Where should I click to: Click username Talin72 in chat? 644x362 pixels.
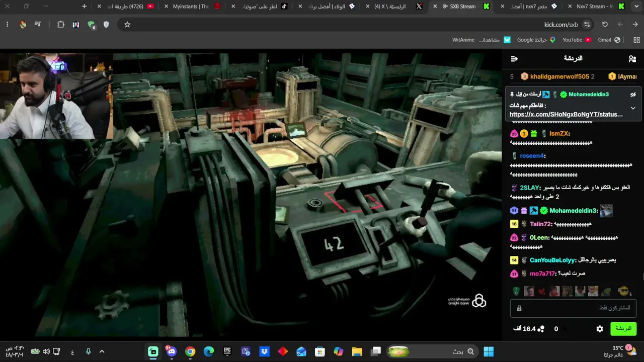pyautogui.click(x=541, y=224)
